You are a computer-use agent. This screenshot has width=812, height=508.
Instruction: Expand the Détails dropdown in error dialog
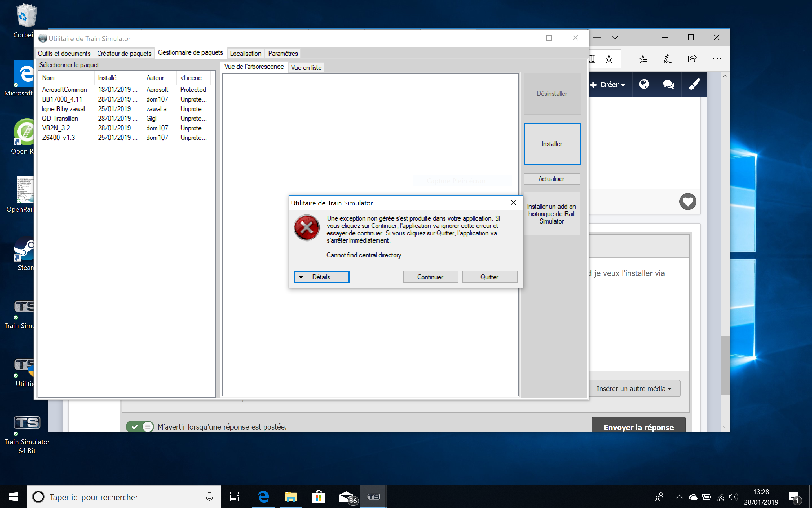(x=322, y=277)
